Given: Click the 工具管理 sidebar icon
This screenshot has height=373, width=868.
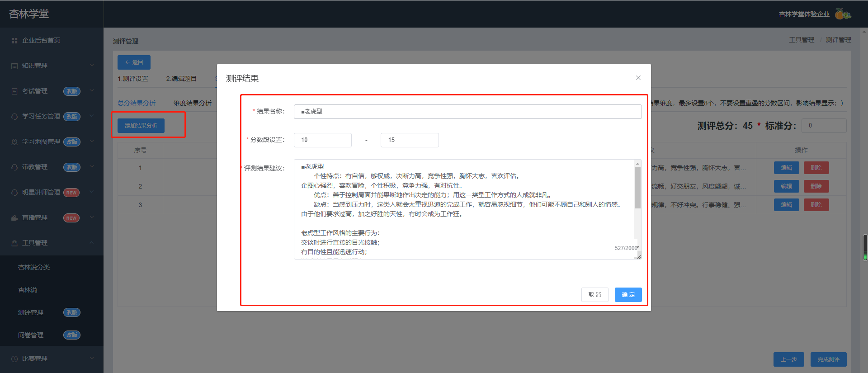Looking at the screenshot, I should [14, 243].
